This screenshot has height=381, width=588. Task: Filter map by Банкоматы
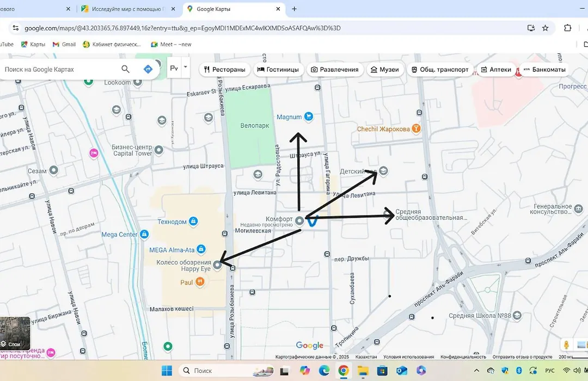[544, 69]
